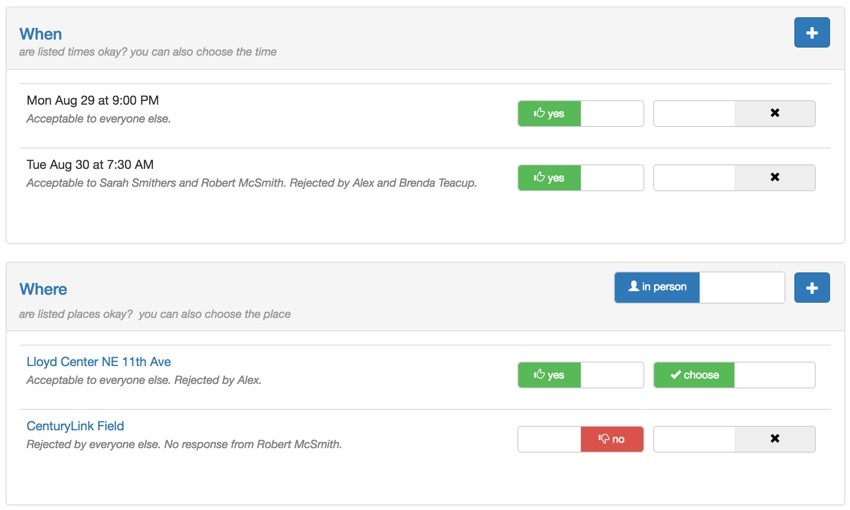The width and height of the screenshot is (850, 510).
Task: Toggle the X choose switch for Tue Aug 30
Action: pos(734,178)
